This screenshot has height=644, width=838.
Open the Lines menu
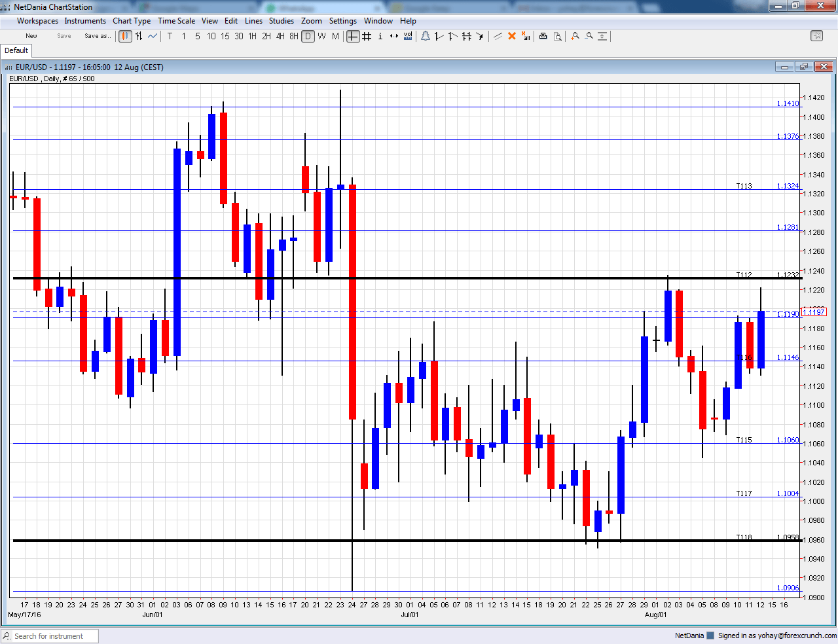253,21
